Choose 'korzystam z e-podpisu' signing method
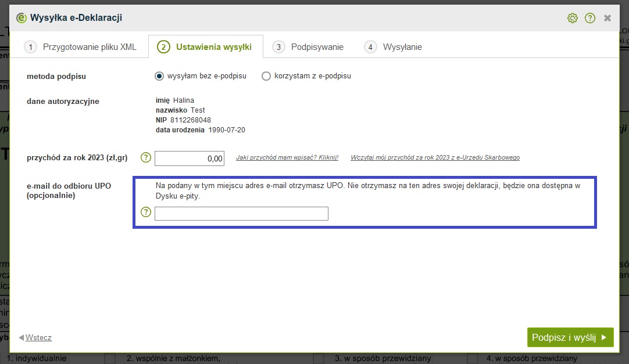Image resolution: width=629 pixels, height=364 pixels. 266,76
